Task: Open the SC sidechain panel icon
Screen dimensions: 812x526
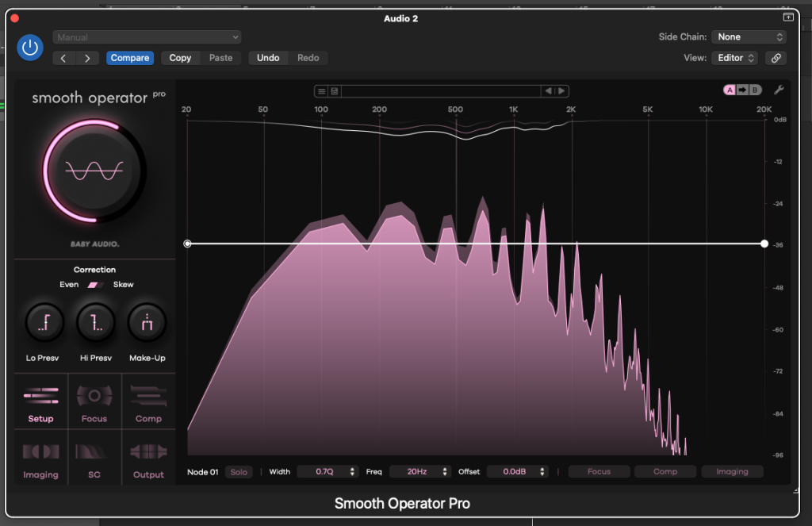Action: pos(94,459)
